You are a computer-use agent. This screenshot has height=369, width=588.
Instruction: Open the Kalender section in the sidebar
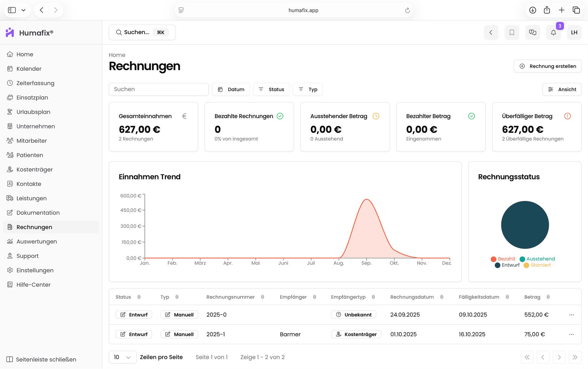29,69
